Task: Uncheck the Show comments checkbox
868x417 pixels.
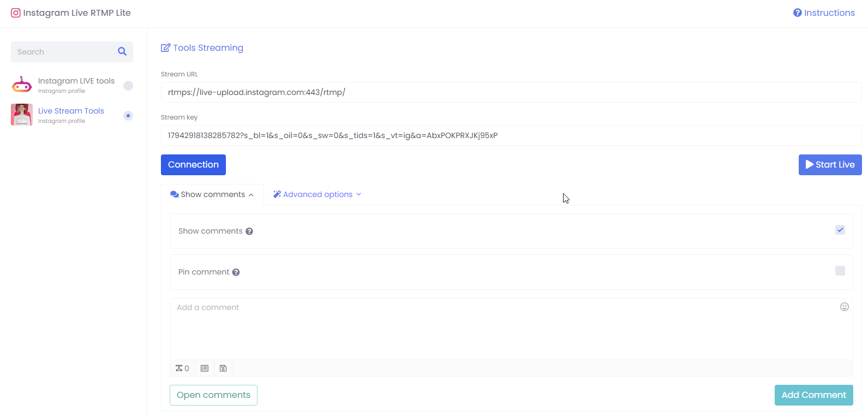Action: click(840, 230)
